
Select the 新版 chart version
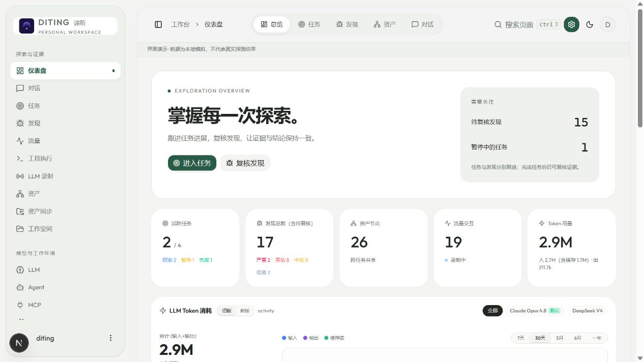coord(245,311)
